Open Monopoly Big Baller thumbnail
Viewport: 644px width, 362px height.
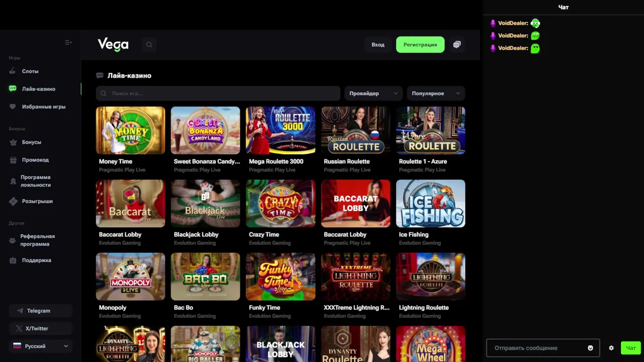[205, 344]
